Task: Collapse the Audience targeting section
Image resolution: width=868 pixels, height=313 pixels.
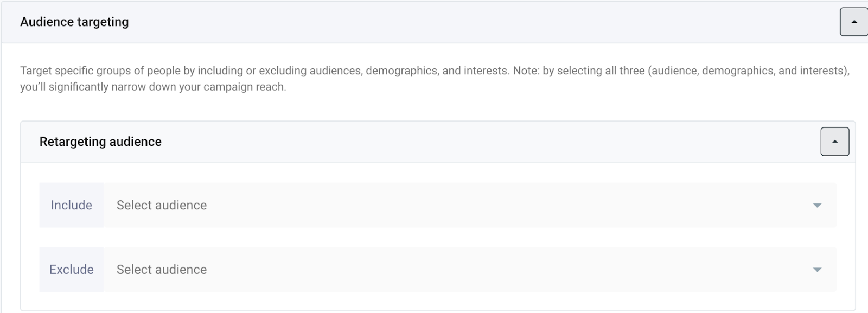Action: (854, 22)
